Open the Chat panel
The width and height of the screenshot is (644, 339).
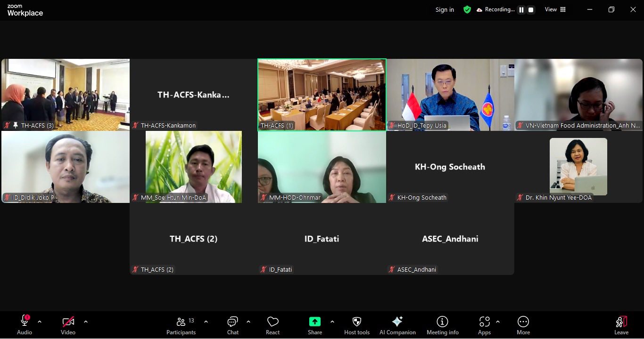pos(233,325)
